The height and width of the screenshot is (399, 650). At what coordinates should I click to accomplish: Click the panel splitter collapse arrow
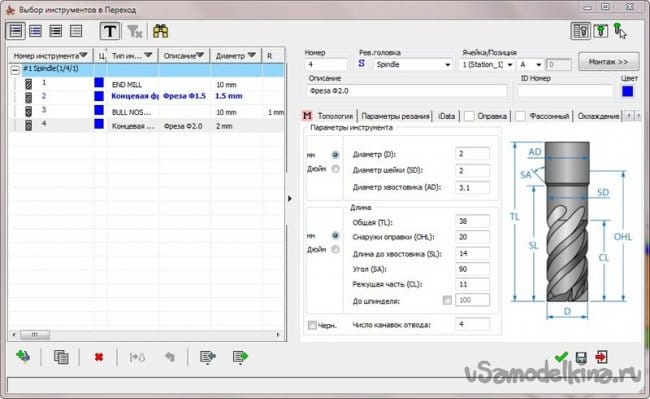pyautogui.click(x=290, y=198)
